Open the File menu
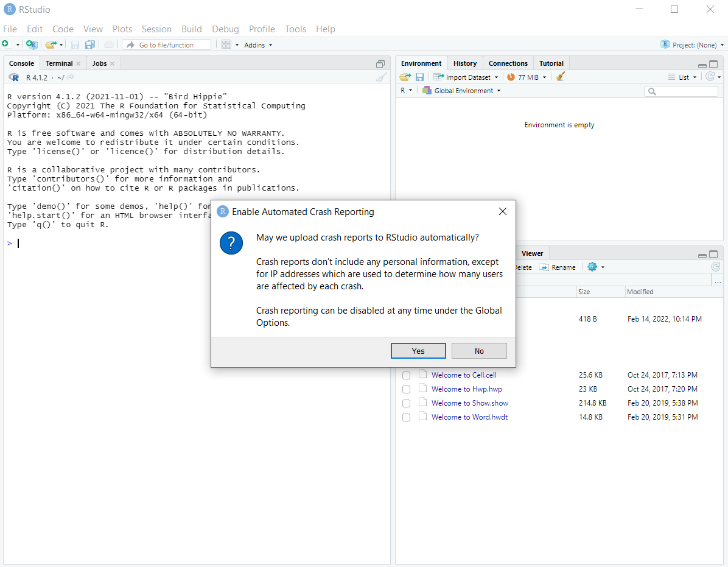728x567 pixels. point(10,29)
